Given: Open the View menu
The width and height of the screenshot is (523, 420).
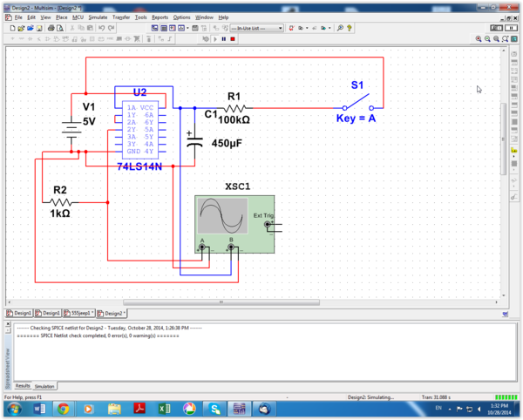Looking at the screenshot, I should (45, 17).
